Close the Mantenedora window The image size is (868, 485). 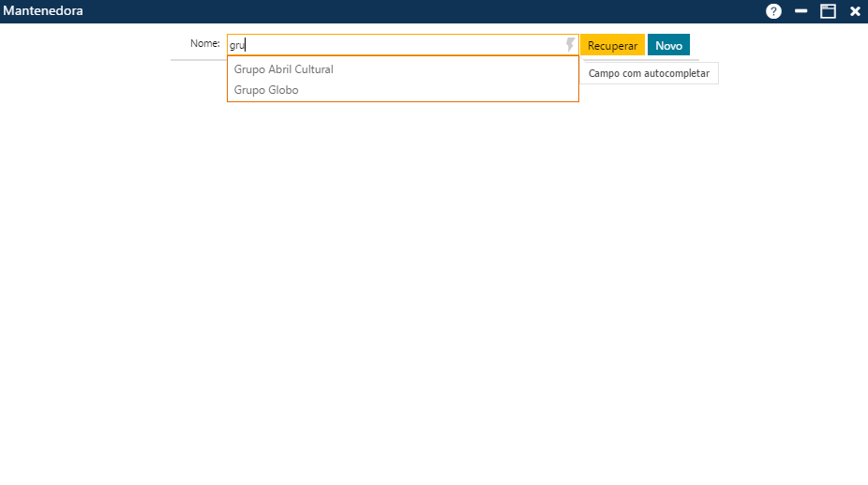[855, 11]
